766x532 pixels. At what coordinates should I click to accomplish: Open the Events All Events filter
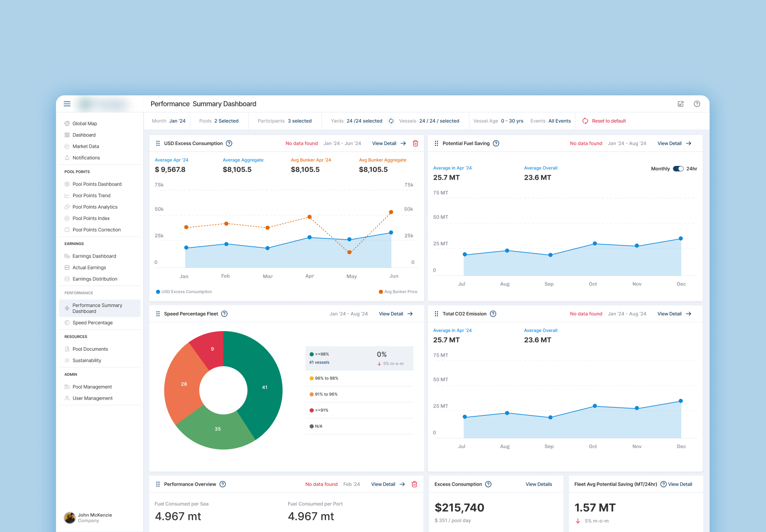(x=551, y=121)
